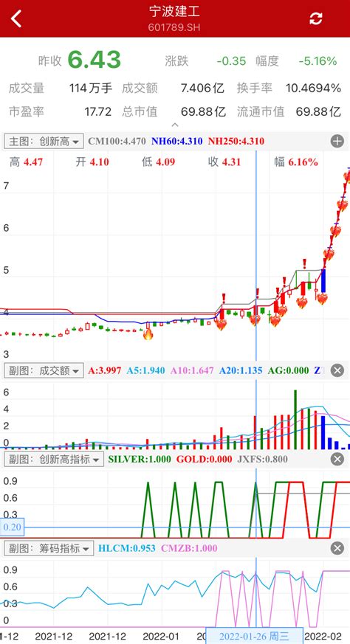Viewport: 350px width, 644px height.
Task: Tap the large blue candlestick near 5
Action: [x=323, y=281]
